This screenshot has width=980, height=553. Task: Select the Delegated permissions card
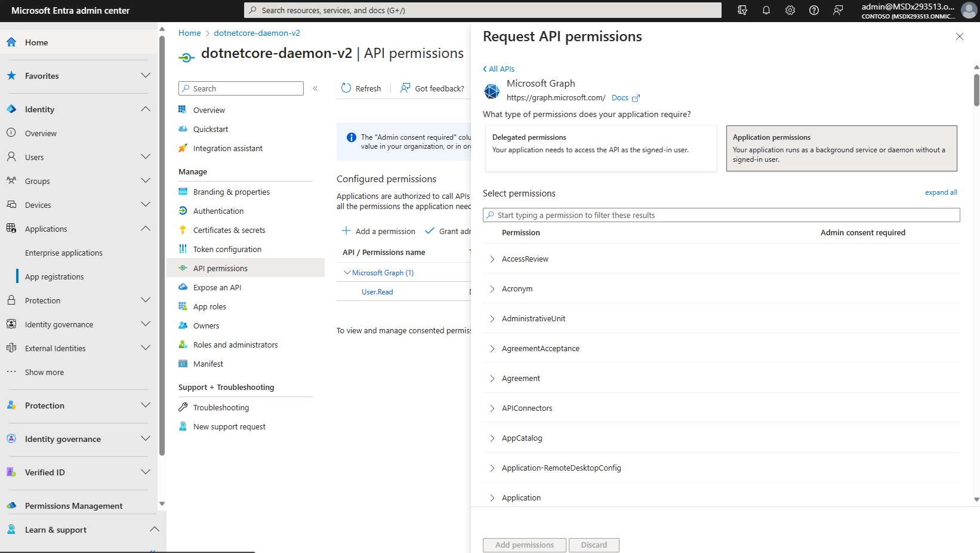[x=601, y=148]
